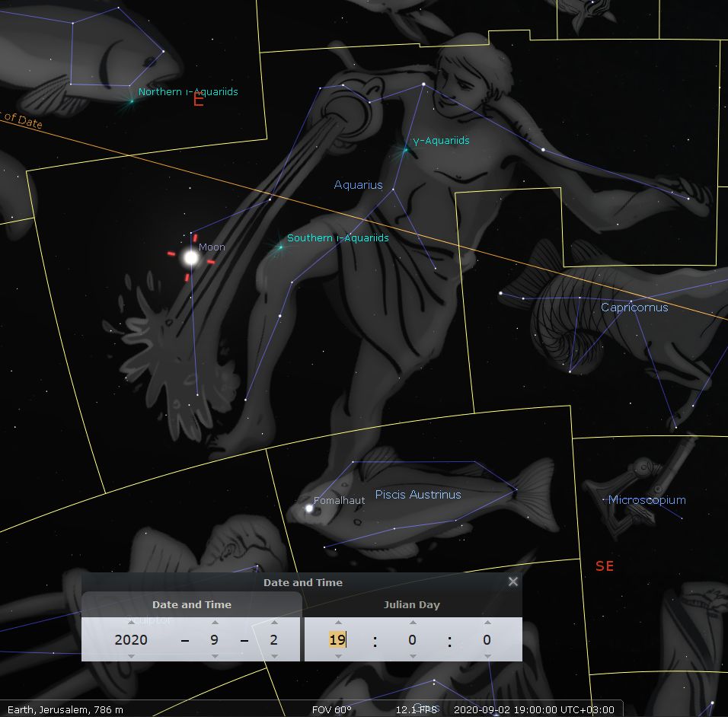The height and width of the screenshot is (717, 728).
Task: Increase the day value 2
Action: [274, 623]
